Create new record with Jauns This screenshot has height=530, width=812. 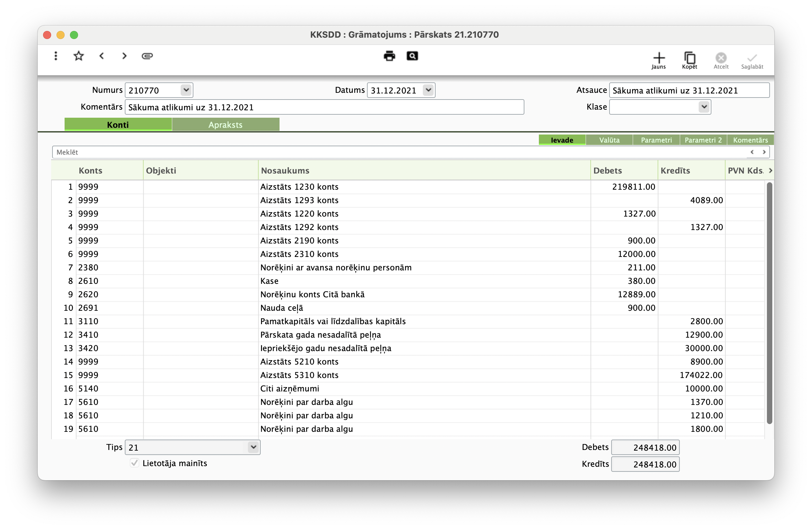[x=659, y=61]
